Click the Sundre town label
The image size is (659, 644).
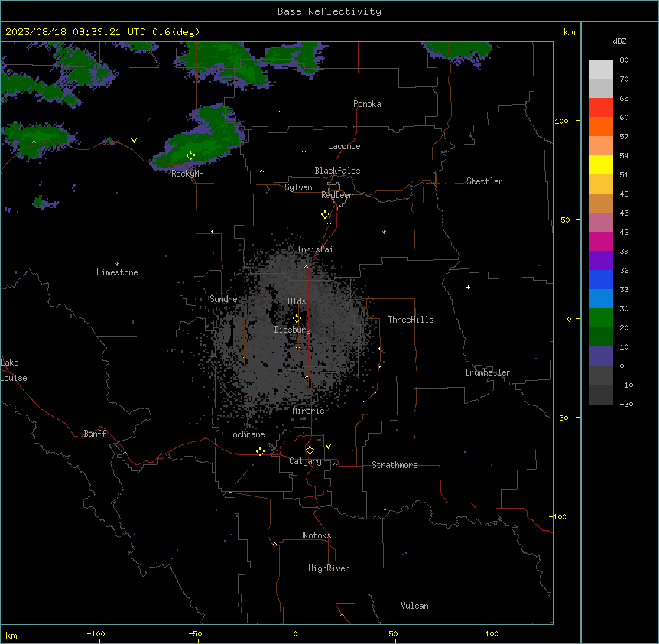[223, 299]
